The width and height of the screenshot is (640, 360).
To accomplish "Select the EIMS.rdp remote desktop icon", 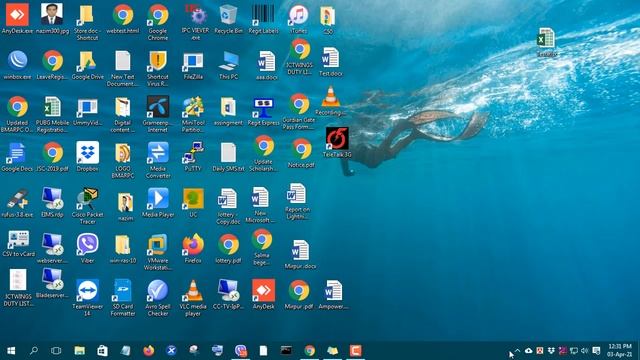I will point(52,203).
